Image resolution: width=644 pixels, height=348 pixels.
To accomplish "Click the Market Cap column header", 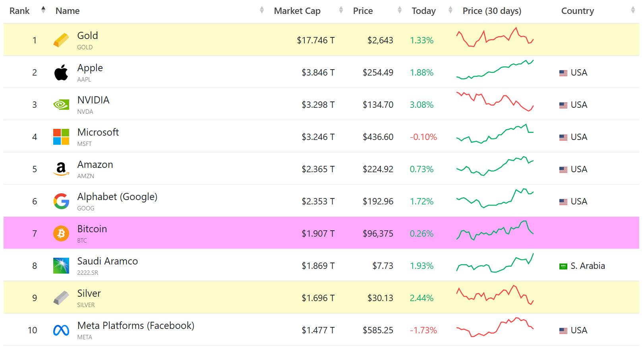I will 297,11.
